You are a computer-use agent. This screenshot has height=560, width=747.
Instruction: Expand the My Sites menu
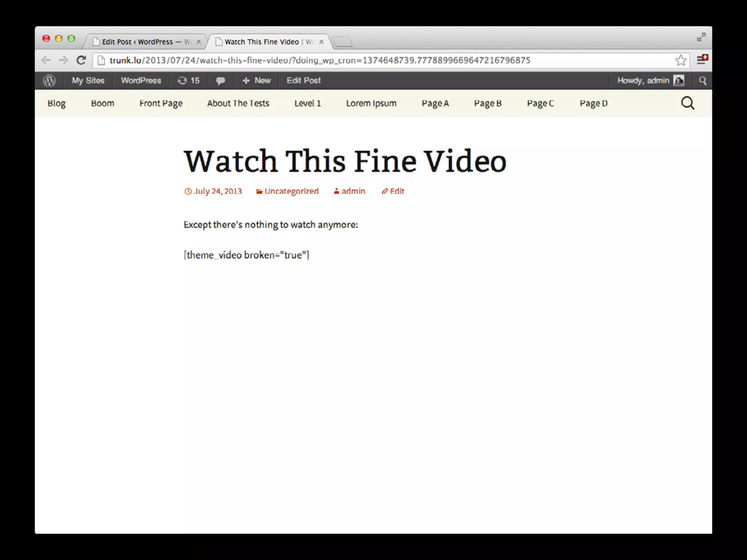pyautogui.click(x=88, y=81)
